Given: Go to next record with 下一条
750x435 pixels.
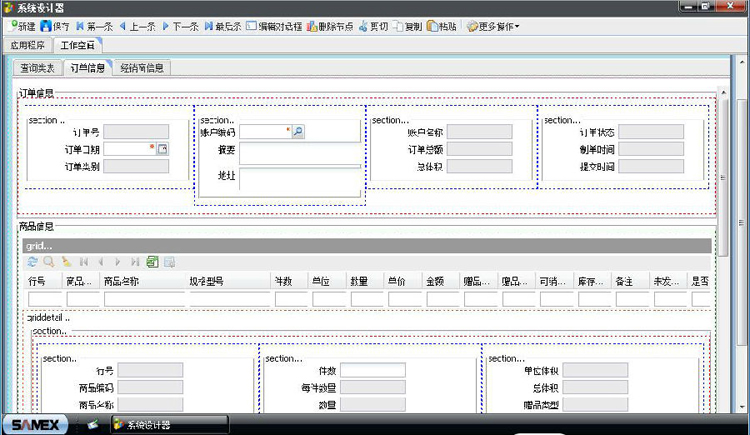Looking at the screenshot, I should pyautogui.click(x=180, y=26).
